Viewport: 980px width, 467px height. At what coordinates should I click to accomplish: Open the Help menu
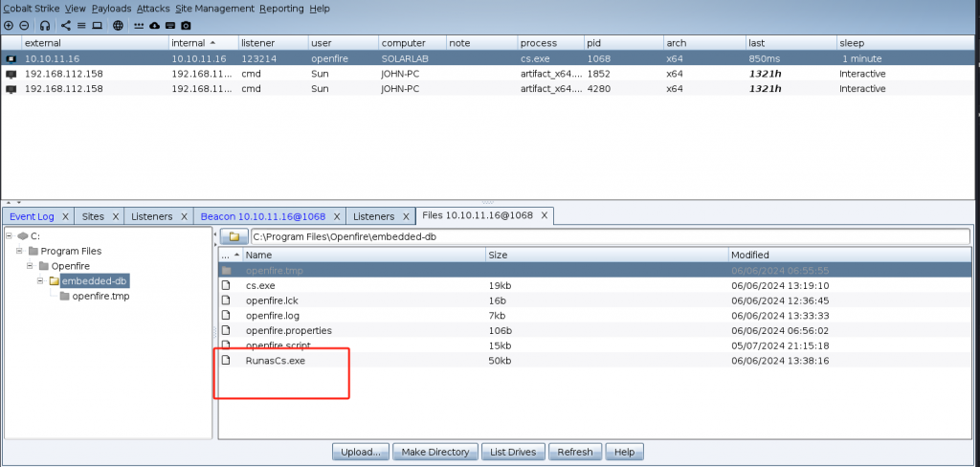[x=320, y=9]
